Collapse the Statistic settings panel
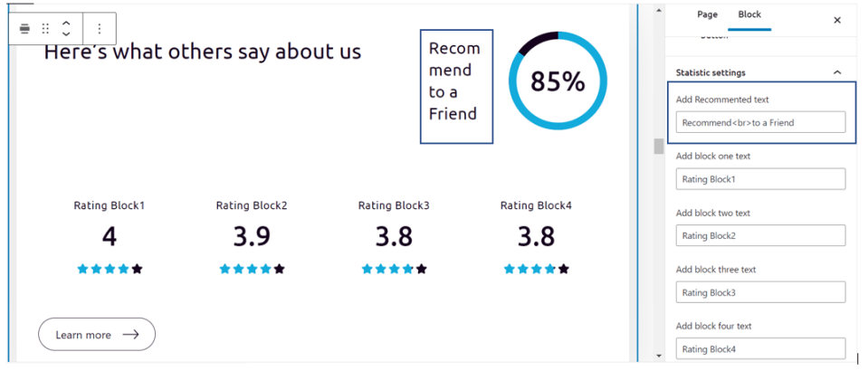868x371 pixels. 836,72
